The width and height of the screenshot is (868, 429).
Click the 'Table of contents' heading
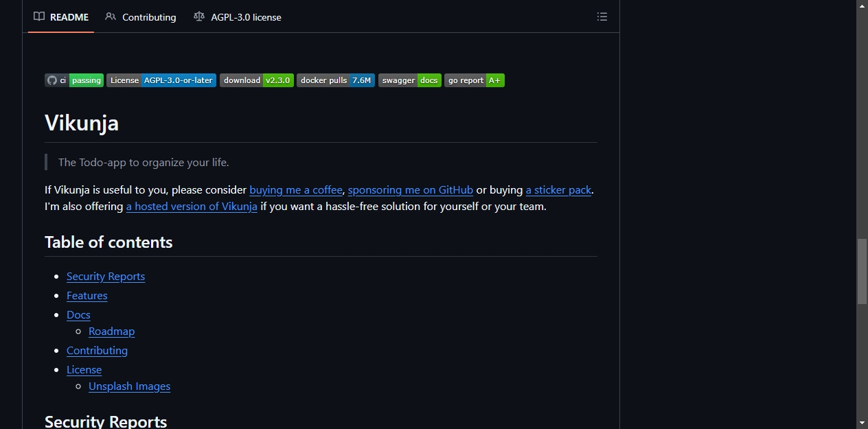108,242
